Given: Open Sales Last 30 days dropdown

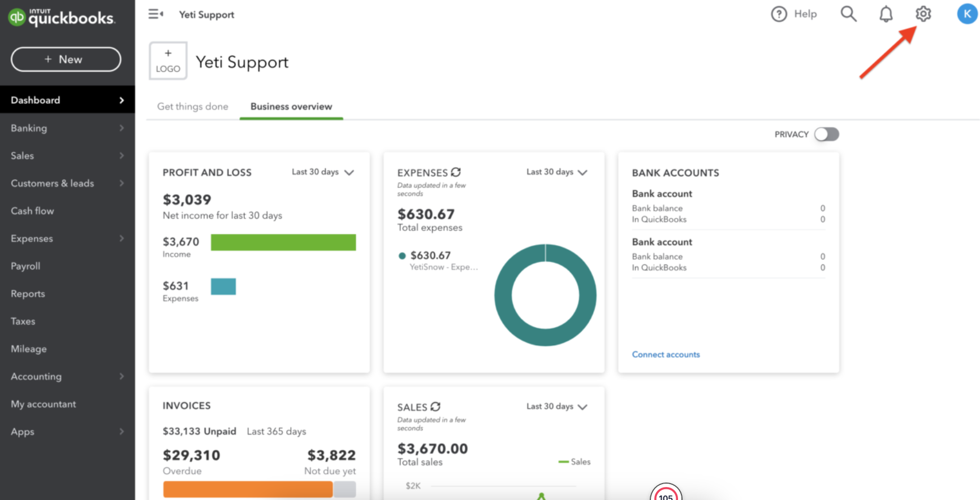Looking at the screenshot, I should tap(557, 406).
